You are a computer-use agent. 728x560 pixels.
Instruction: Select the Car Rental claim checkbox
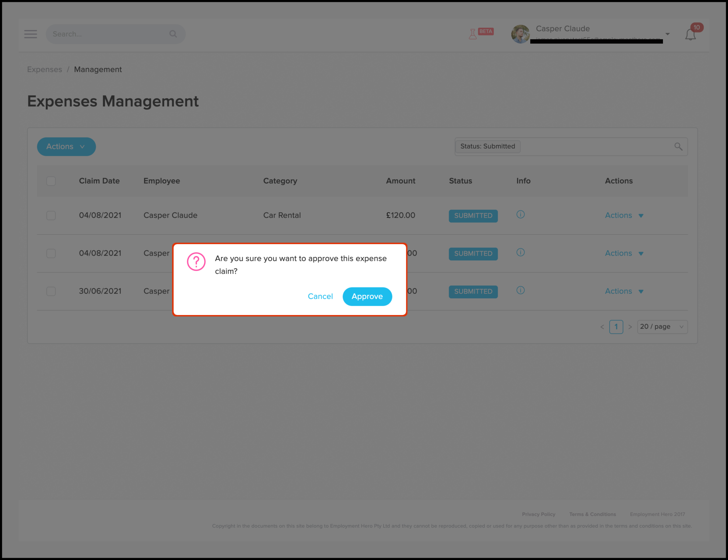click(x=51, y=215)
